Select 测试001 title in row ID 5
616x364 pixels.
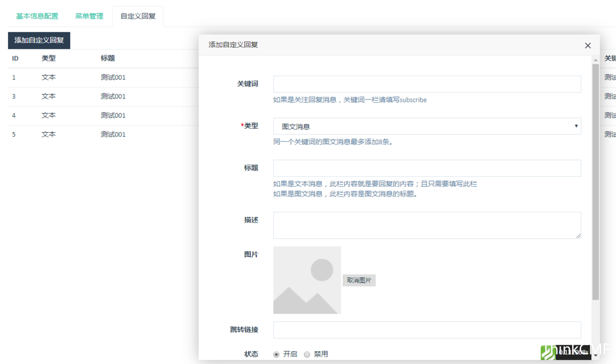point(113,134)
